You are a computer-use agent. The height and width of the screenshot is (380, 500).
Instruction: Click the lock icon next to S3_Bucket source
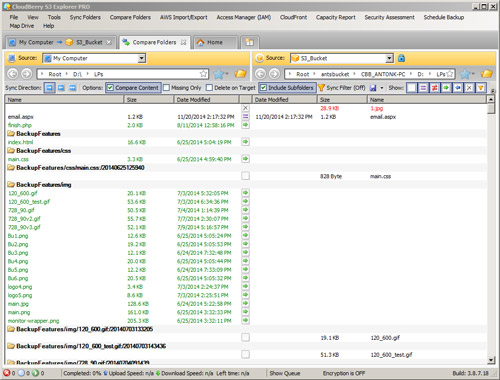point(401,58)
